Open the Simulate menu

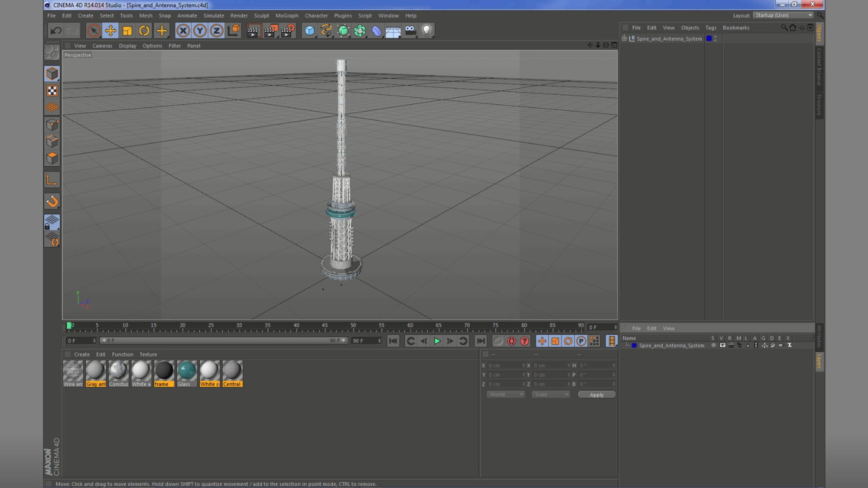pos(213,16)
